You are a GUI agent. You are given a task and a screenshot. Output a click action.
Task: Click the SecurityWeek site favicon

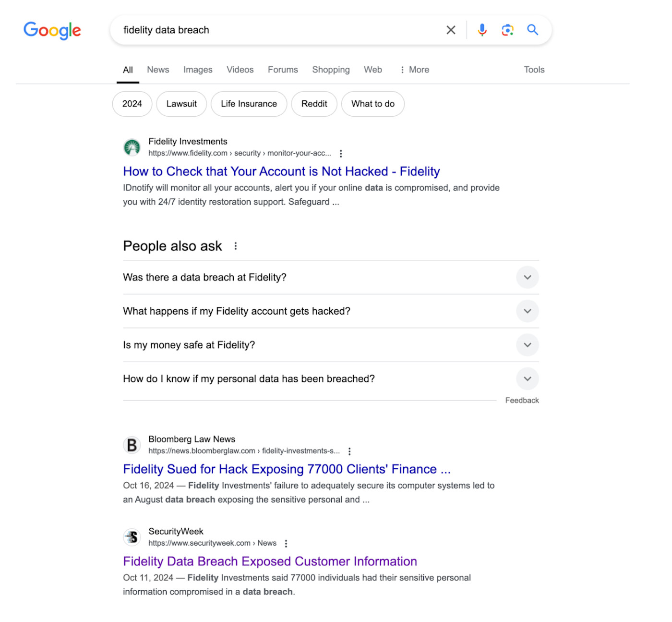pos(132,537)
